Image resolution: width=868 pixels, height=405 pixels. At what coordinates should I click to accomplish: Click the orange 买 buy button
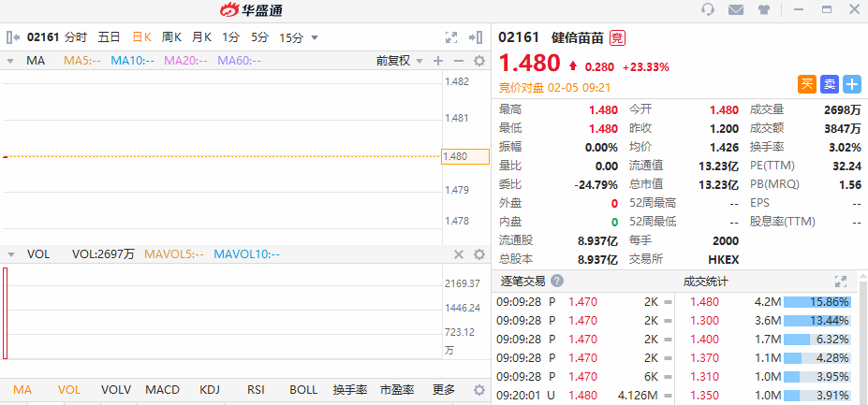pyautogui.click(x=807, y=84)
